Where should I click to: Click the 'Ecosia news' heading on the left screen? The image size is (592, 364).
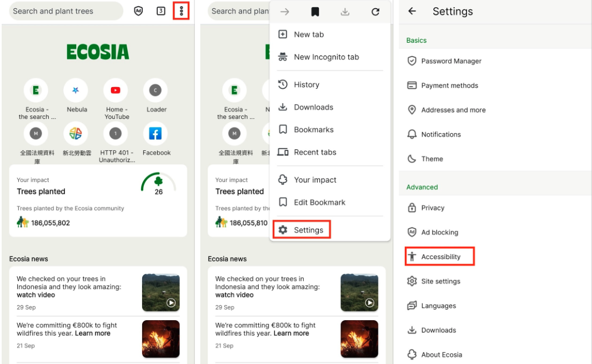point(29,259)
